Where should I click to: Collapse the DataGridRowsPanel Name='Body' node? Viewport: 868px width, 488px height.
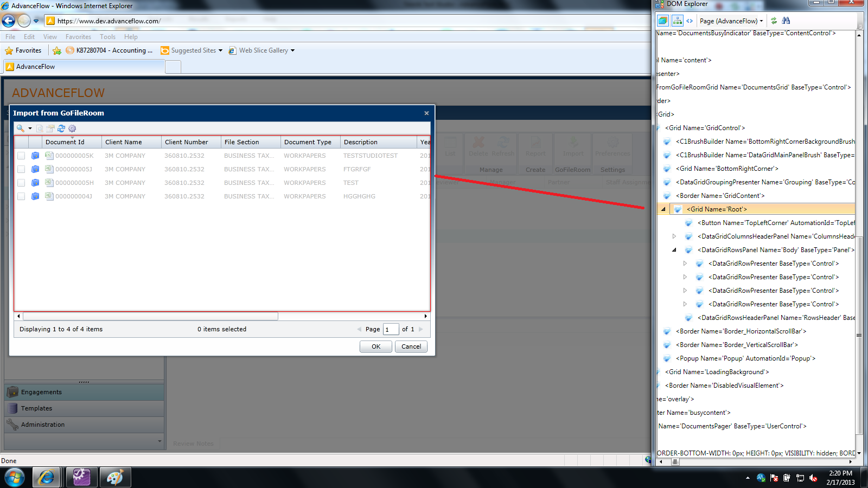tap(674, 250)
